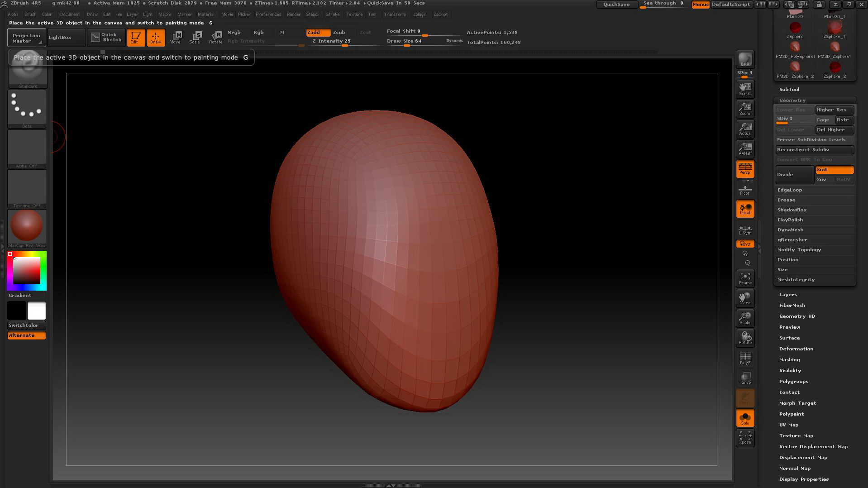Click the BPR render icon

coord(745,60)
